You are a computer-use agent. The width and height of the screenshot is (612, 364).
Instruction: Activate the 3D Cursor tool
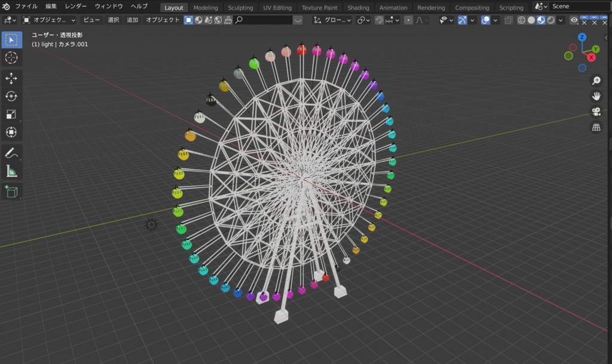coord(11,58)
